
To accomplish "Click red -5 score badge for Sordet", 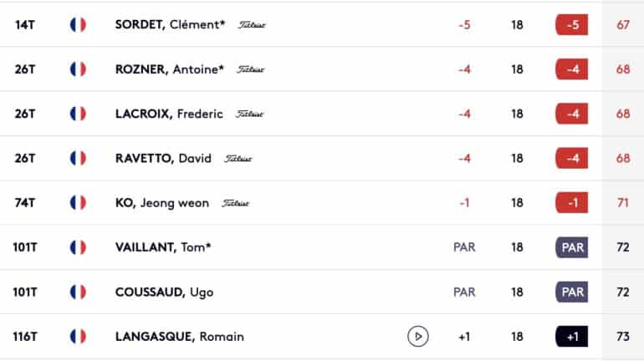I will click(x=572, y=24).
